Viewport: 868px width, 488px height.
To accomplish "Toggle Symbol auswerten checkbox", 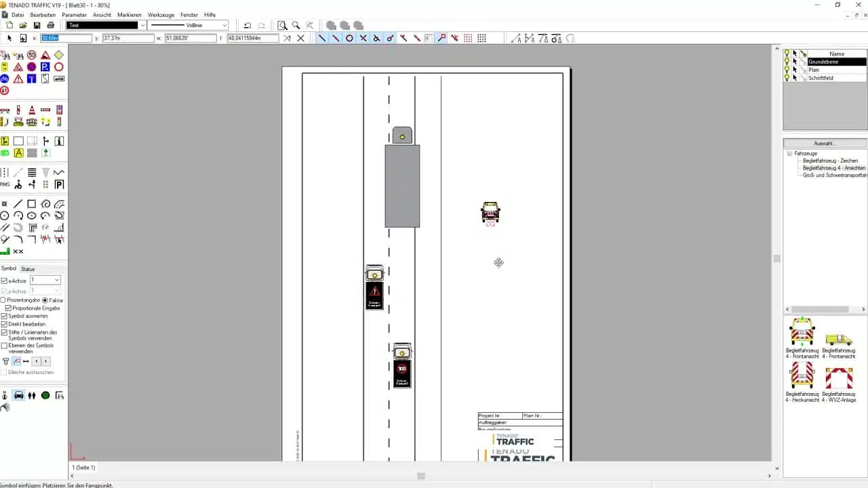I will click(x=4, y=316).
